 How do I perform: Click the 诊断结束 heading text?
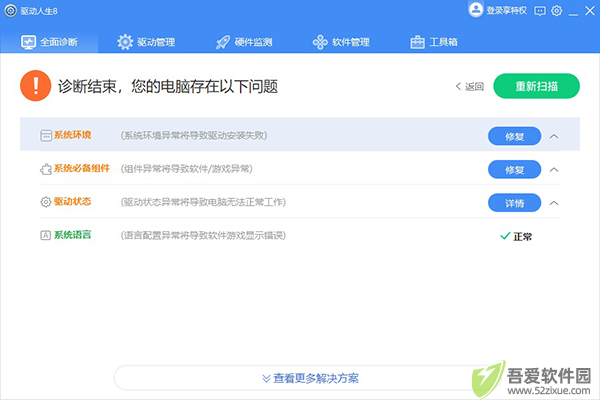[168, 87]
